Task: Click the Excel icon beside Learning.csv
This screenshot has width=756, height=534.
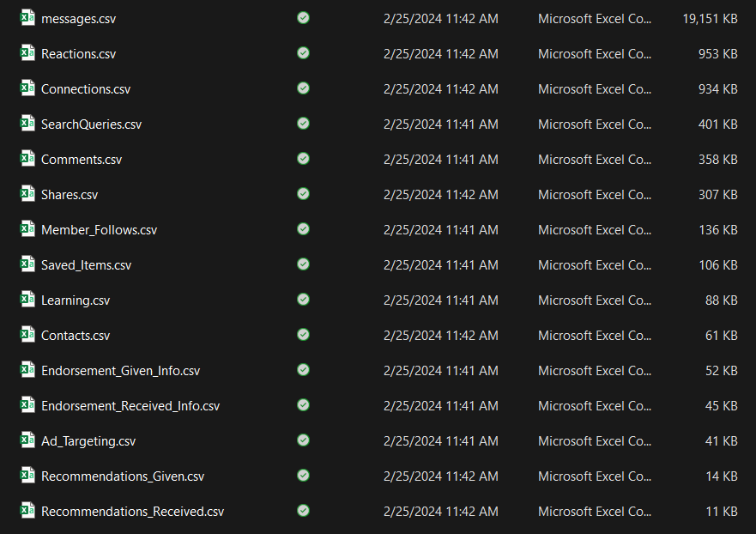Action: pyautogui.click(x=27, y=300)
